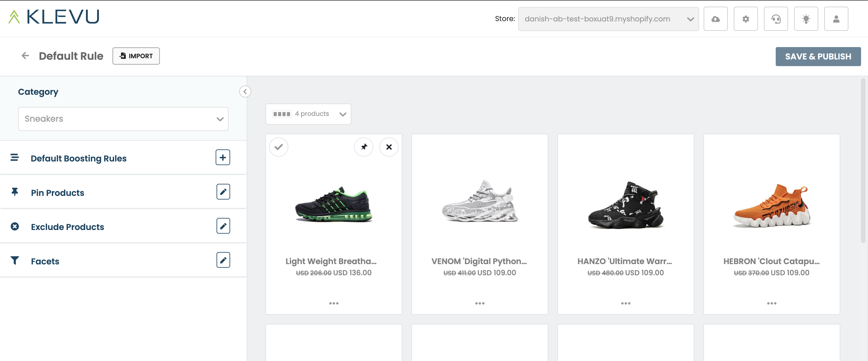868x361 pixels.
Task: Open the Store selector dropdown
Action: [608, 19]
